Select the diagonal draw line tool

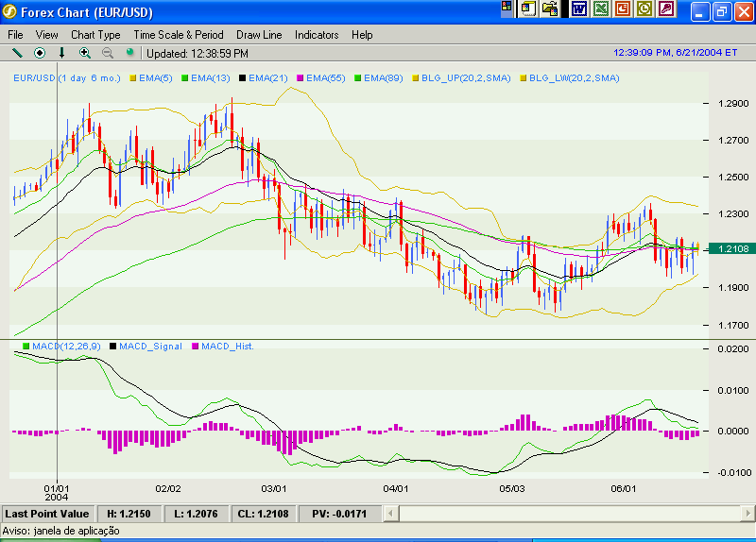17,53
